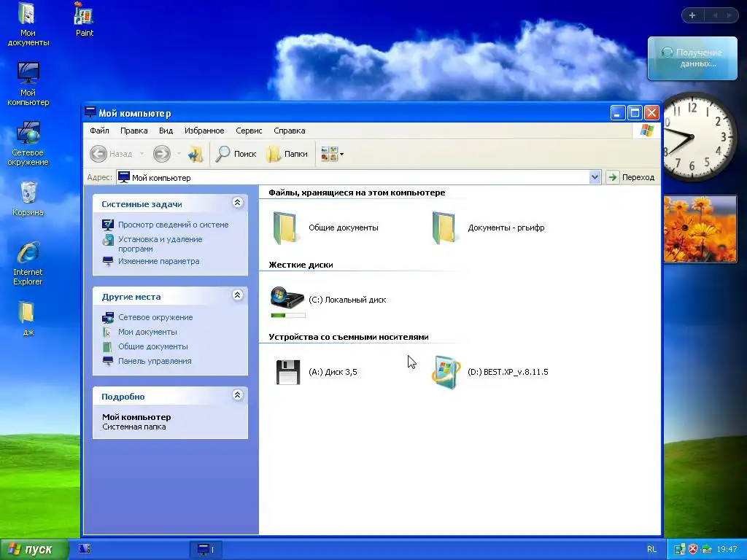Open Панель управления link
This screenshot has height=560, width=747.
click(x=155, y=361)
